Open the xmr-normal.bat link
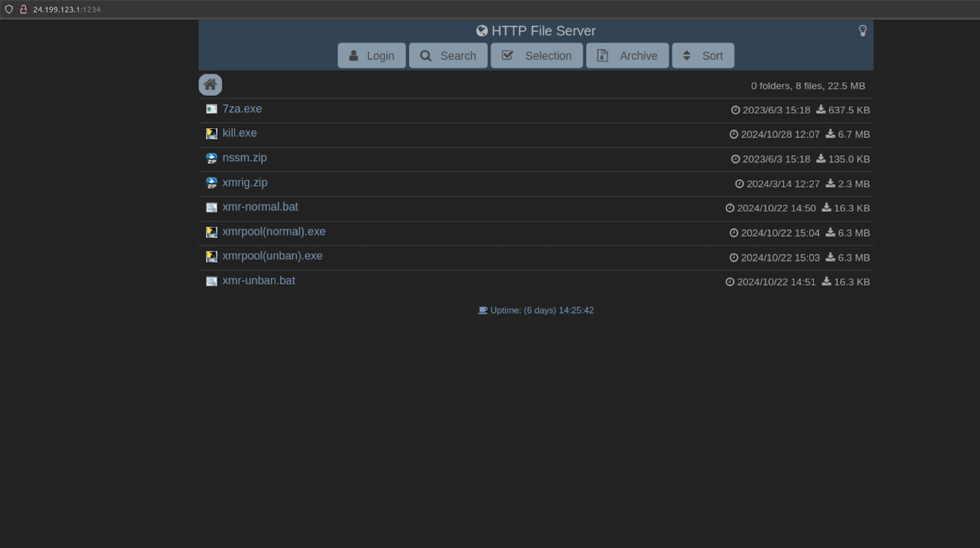Viewport: 980px width, 548px height. (x=260, y=207)
